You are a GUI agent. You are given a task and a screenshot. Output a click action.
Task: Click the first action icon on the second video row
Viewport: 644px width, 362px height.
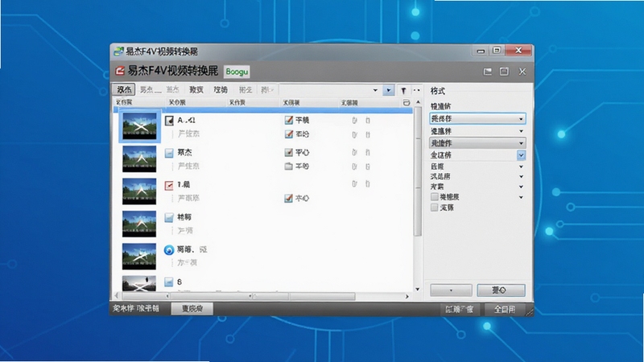354,152
